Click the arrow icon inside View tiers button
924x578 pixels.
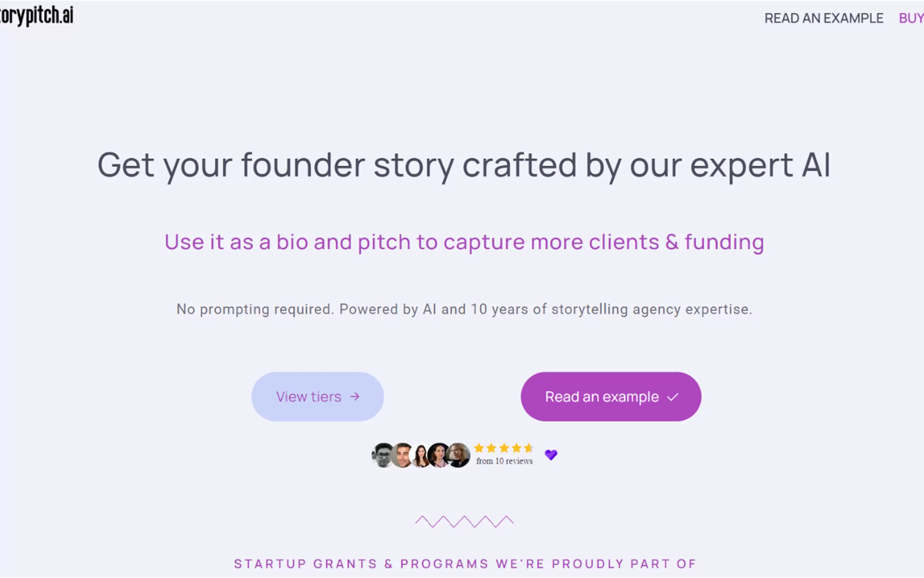click(355, 397)
